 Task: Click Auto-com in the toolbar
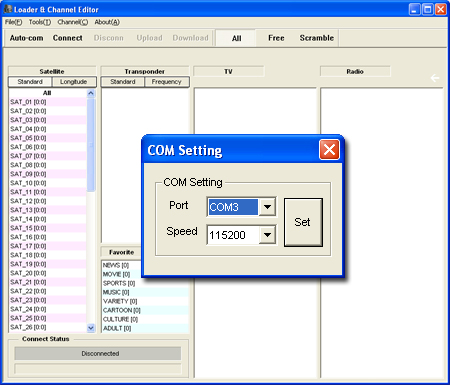click(26, 38)
